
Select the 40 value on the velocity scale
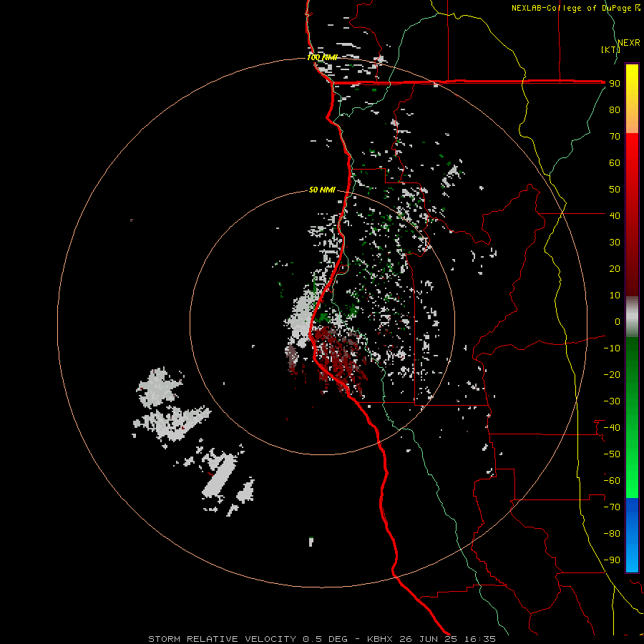tap(615, 216)
